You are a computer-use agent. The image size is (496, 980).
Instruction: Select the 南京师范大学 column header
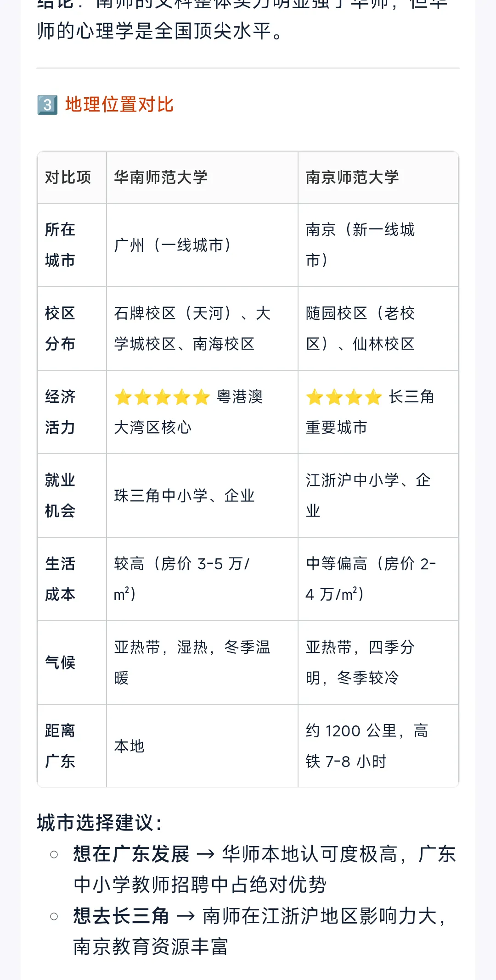pos(352,178)
